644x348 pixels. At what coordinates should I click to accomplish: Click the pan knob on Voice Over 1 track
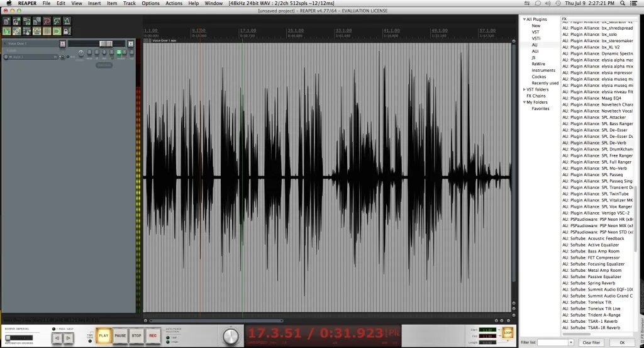[x=81, y=53]
